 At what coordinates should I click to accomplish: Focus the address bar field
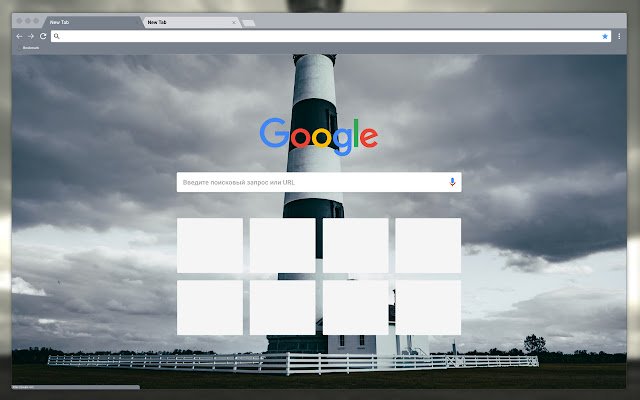(331, 36)
